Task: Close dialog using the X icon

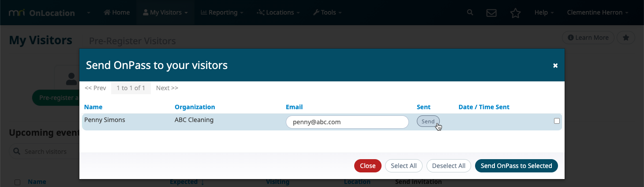Action: click(x=555, y=65)
